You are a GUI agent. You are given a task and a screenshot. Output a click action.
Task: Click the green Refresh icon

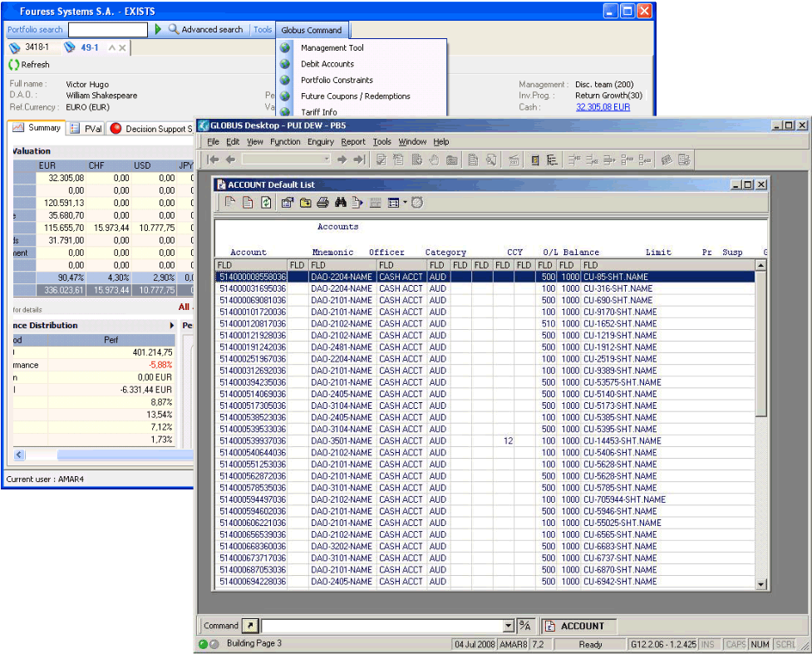pos(13,65)
